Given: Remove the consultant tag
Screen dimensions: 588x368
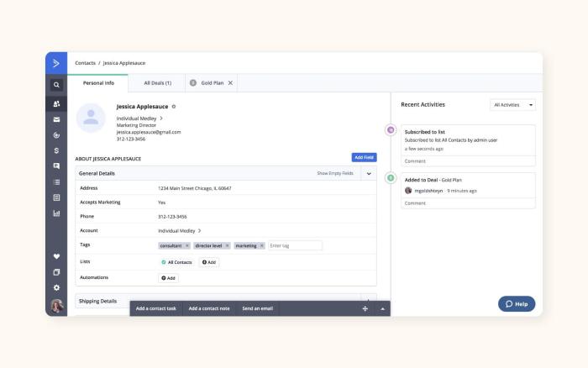Looking at the screenshot, I should point(186,245).
